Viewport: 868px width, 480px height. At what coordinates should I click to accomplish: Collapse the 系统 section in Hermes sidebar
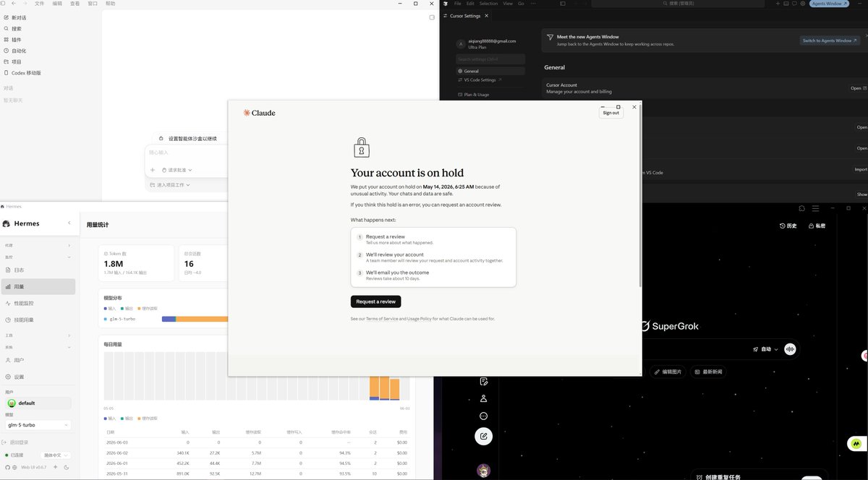point(38,347)
